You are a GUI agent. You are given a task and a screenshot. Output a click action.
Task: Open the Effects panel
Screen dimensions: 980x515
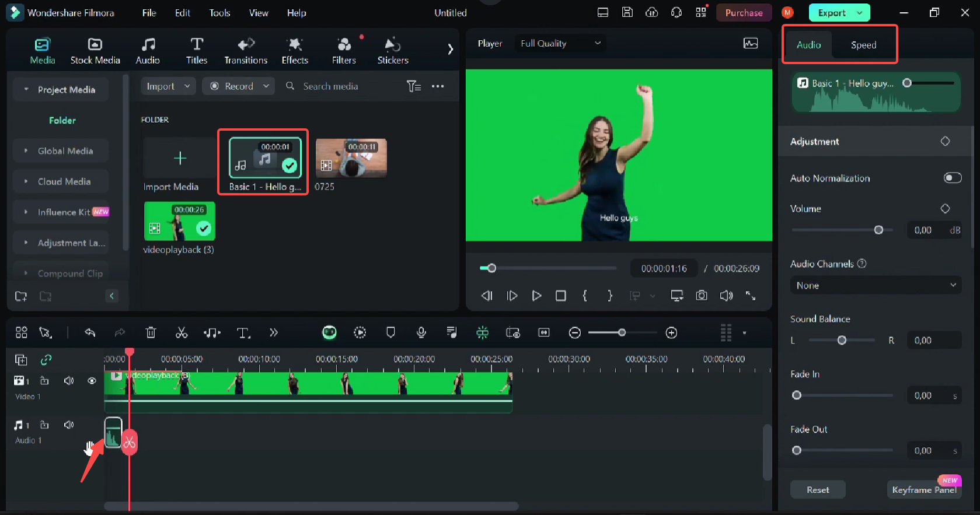[x=295, y=51]
